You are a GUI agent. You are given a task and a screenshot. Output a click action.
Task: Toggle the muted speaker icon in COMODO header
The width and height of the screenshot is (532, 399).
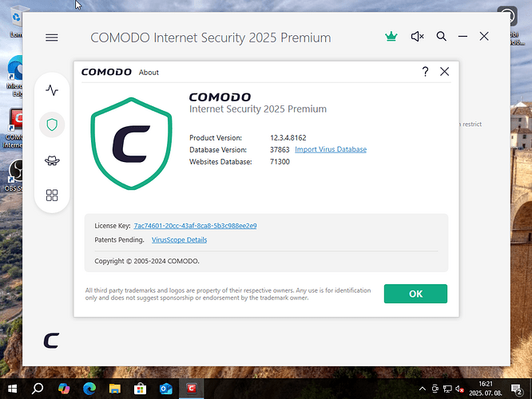click(x=417, y=36)
